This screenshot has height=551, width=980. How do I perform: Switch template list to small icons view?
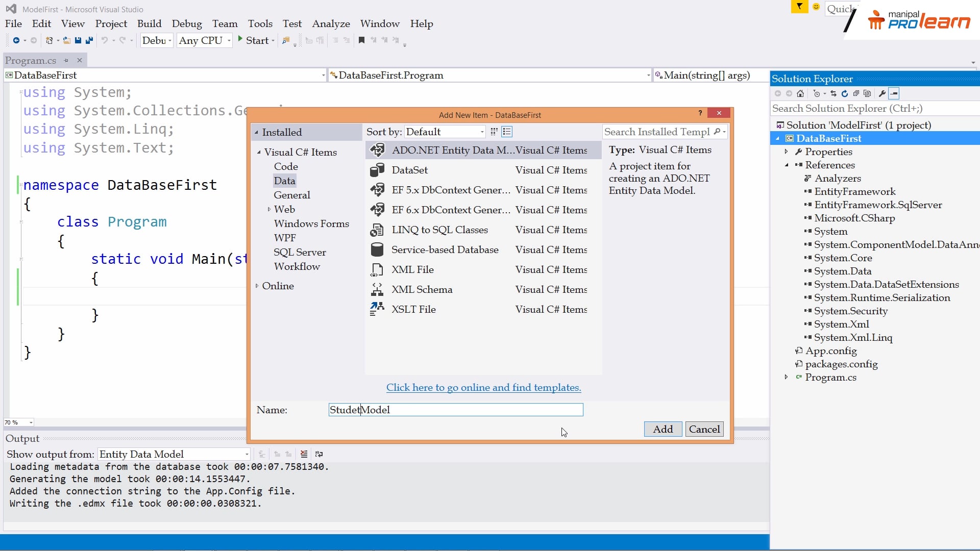click(x=494, y=132)
